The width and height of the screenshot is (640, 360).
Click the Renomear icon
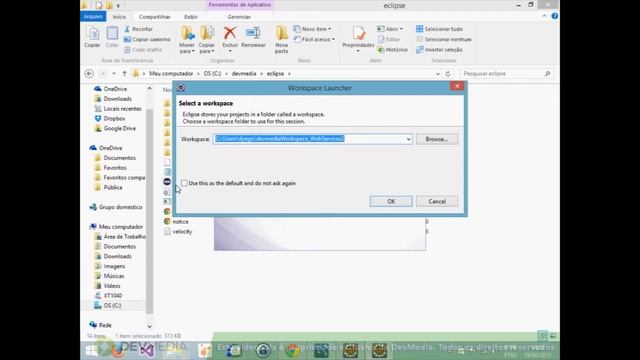coord(253,33)
